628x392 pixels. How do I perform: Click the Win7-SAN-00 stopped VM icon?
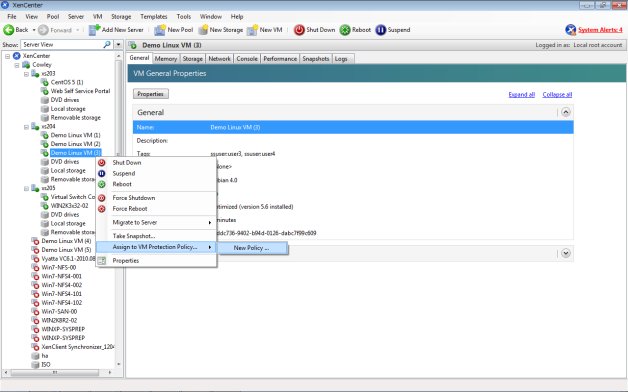[x=35, y=312]
